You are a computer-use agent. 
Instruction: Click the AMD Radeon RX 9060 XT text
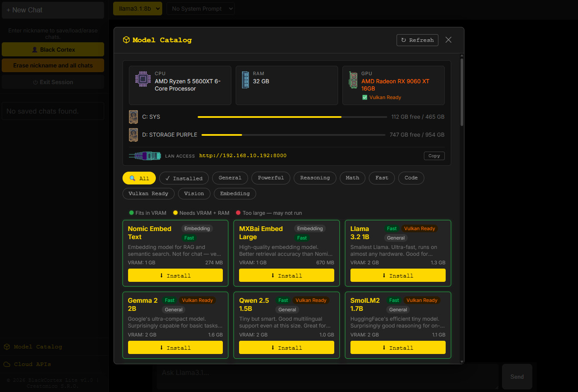click(x=395, y=85)
